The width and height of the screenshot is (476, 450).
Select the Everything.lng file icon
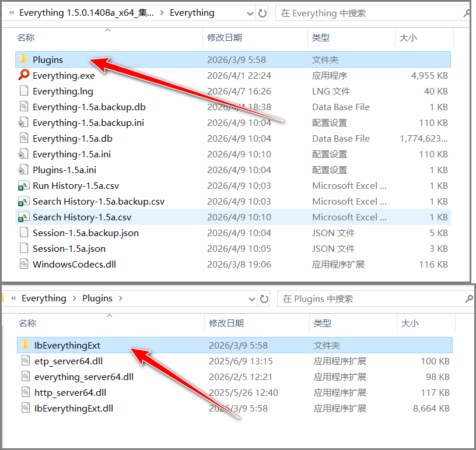tap(24, 91)
